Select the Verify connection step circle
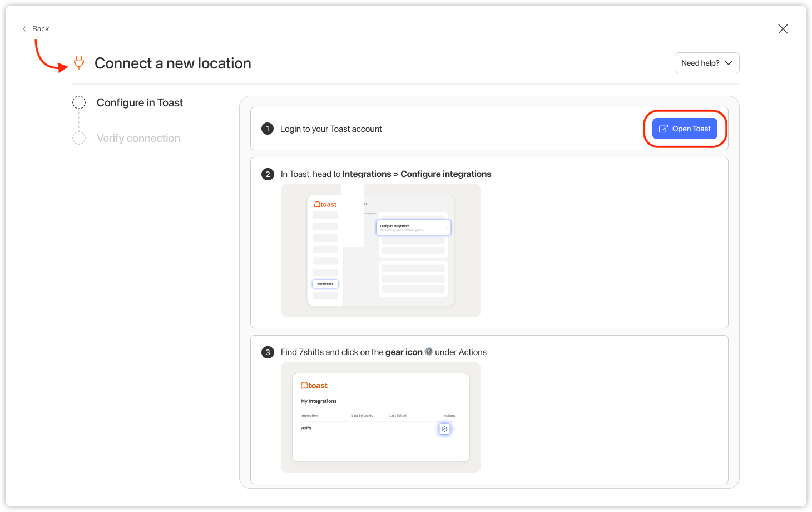 coord(79,138)
